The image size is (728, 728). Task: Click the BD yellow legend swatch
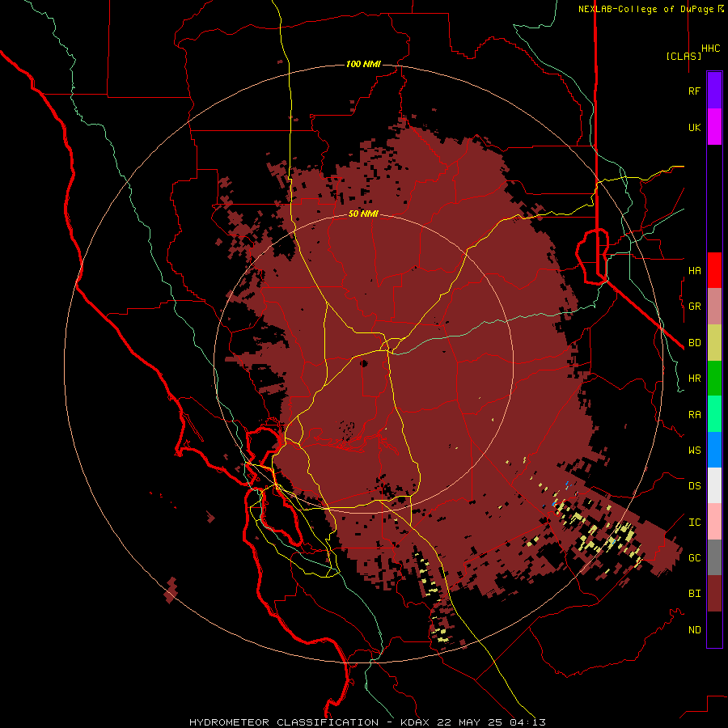tap(714, 343)
